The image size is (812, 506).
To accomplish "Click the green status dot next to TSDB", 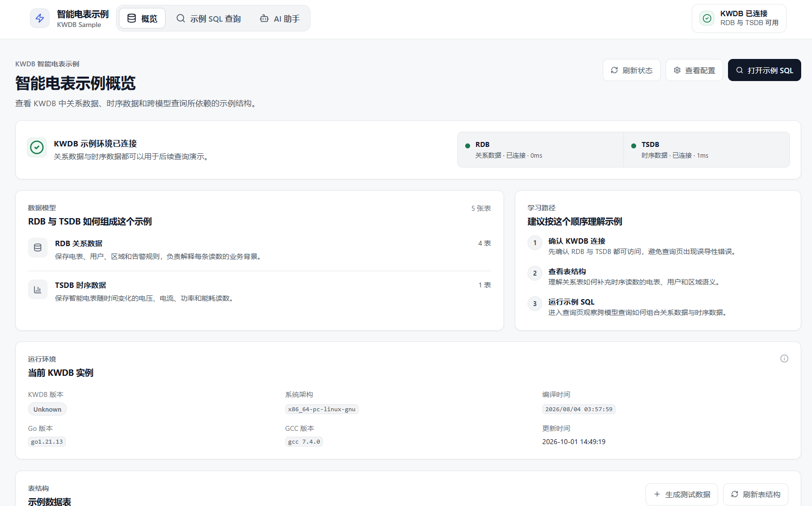I will click(634, 145).
